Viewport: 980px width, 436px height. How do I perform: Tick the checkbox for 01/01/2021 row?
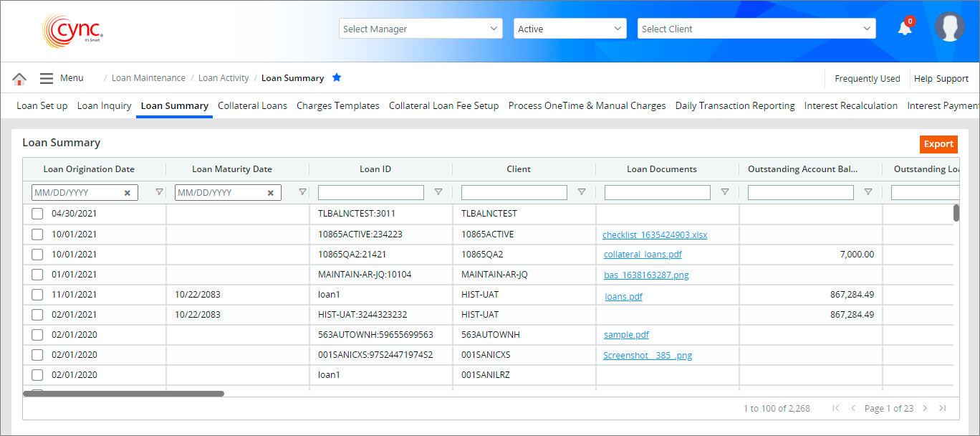pyautogui.click(x=37, y=274)
